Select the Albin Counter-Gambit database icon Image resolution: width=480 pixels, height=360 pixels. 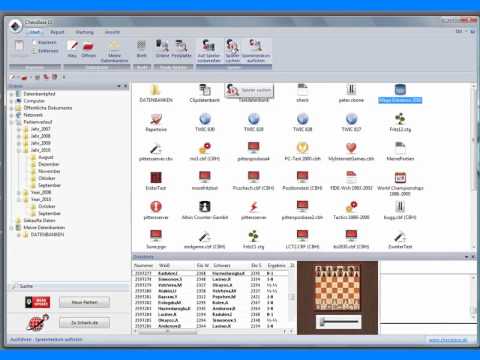pyautogui.click(x=205, y=211)
